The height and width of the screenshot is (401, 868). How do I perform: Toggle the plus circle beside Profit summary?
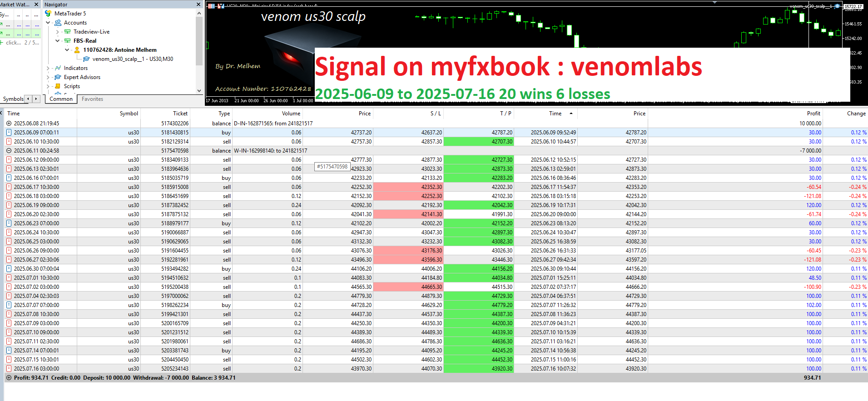9,378
